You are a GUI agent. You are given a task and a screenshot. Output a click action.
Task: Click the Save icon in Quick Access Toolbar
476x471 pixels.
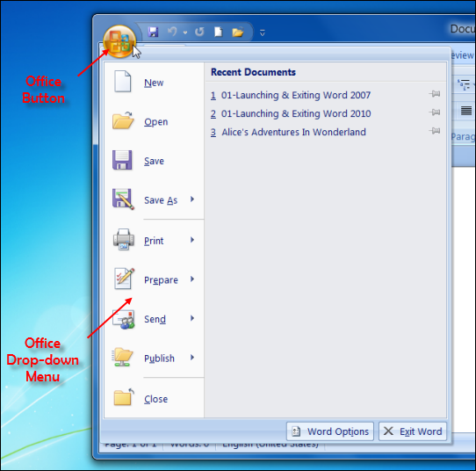(153, 32)
